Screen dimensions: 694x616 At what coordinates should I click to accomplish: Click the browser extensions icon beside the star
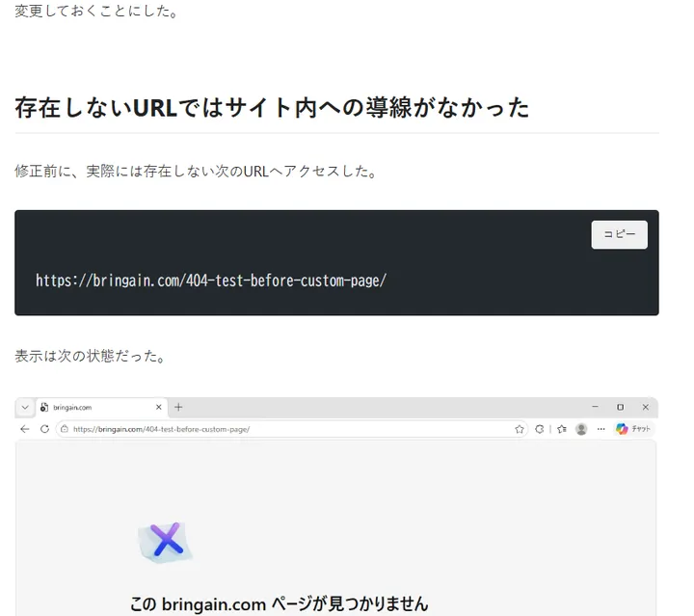coord(540,429)
